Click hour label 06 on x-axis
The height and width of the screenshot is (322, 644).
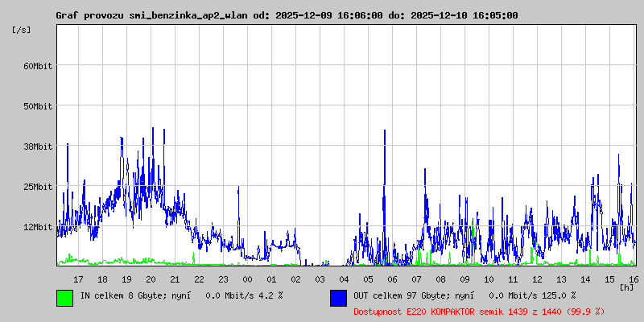tap(392, 279)
